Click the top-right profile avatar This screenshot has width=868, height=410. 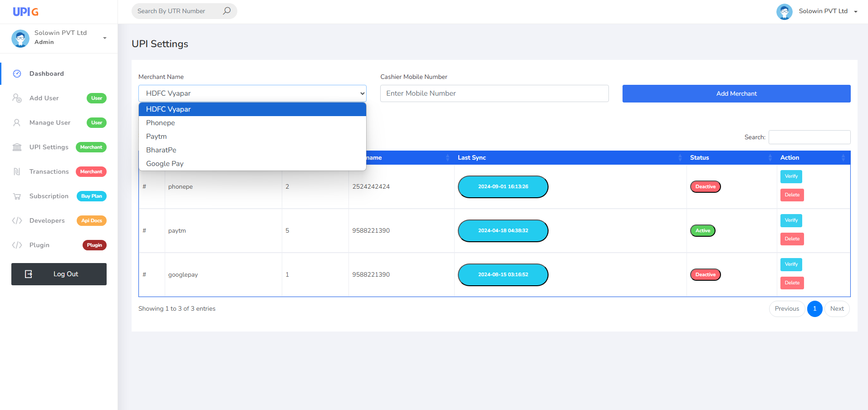click(785, 11)
